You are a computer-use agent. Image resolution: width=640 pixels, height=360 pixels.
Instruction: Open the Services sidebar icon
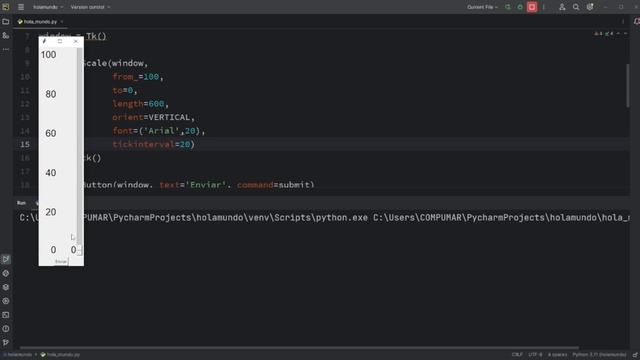coord(6,301)
